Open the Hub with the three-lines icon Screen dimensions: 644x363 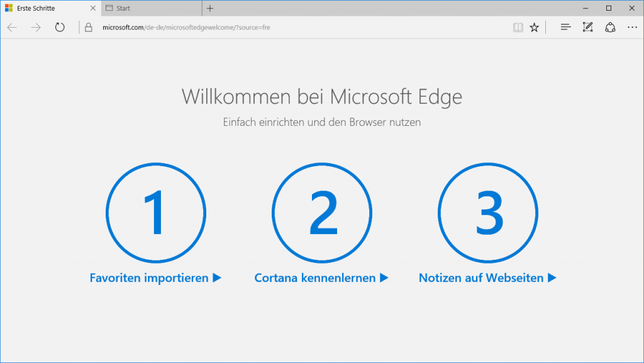coord(565,28)
